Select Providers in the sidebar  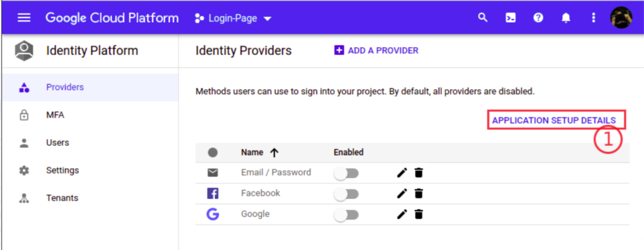coord(91,87)
